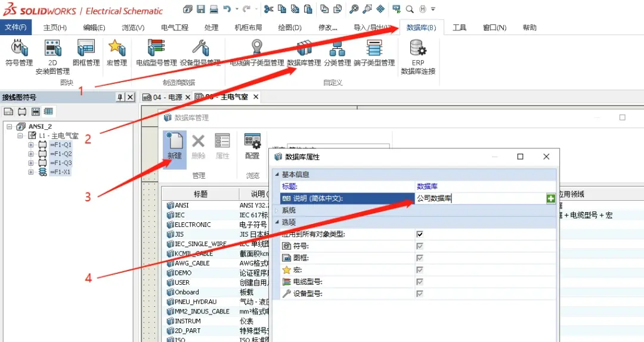
Task: Toggle the 宏 checkbox
Action: coord(419,270)
